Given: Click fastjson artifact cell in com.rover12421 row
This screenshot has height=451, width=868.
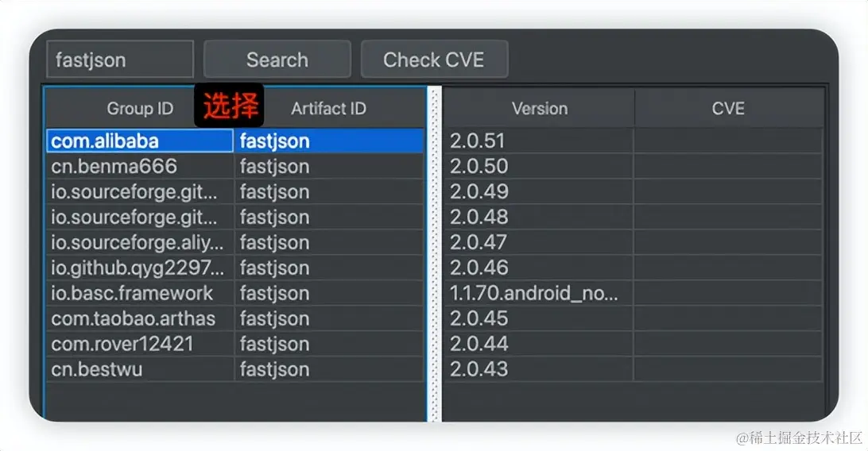Looking at the screenshot, I should pyautogui.click(x=329, y=345).
